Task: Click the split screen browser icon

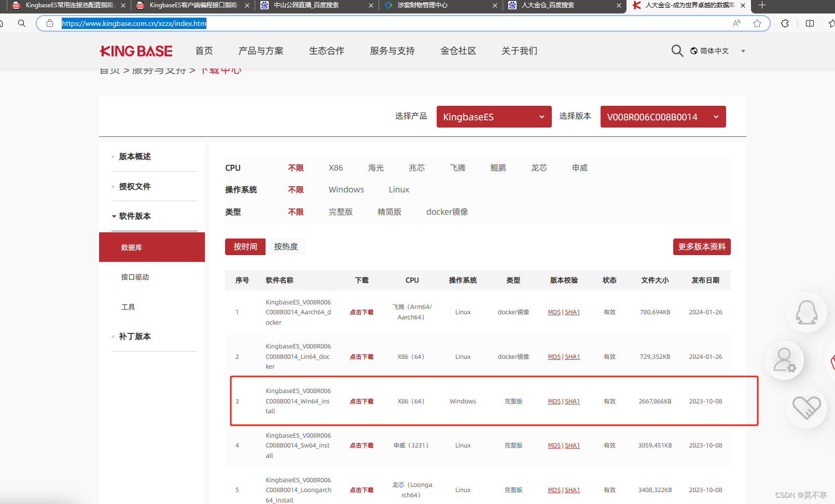Action: (810, 23)
